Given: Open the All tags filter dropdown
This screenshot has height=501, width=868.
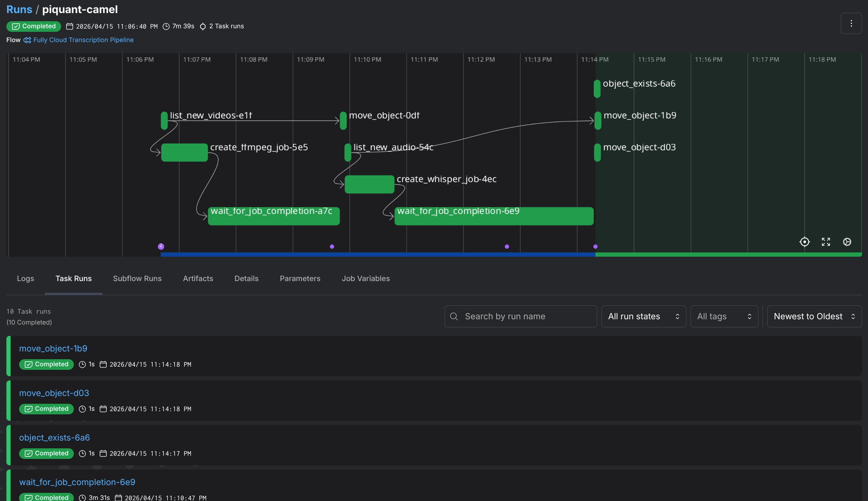Looking at the screenshot, I should (x=724, y=316).
